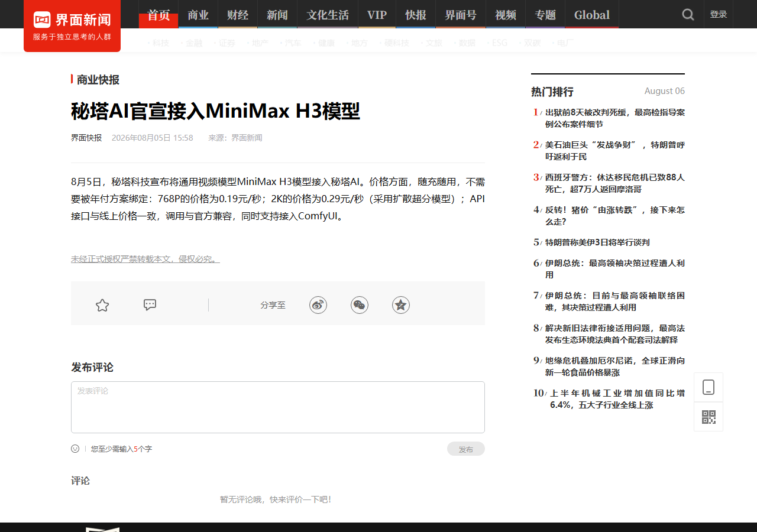Open 科技 in the sub-navigation
757x532 pixels.
pos(160,43)
